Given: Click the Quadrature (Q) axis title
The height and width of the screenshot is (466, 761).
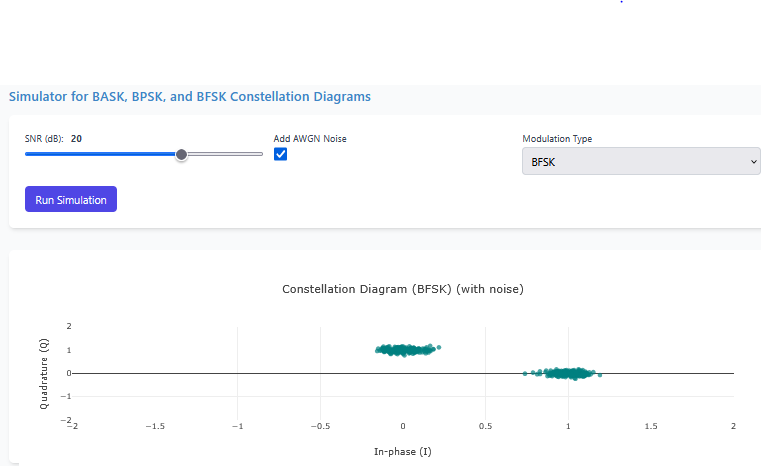Looking at the screenshot, I should point(44,374).
